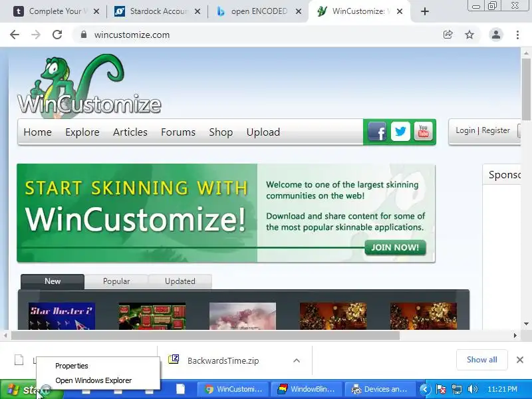Click the vertical scrollbar thumb
Screen dimensions: 532x399
point(526,89)
